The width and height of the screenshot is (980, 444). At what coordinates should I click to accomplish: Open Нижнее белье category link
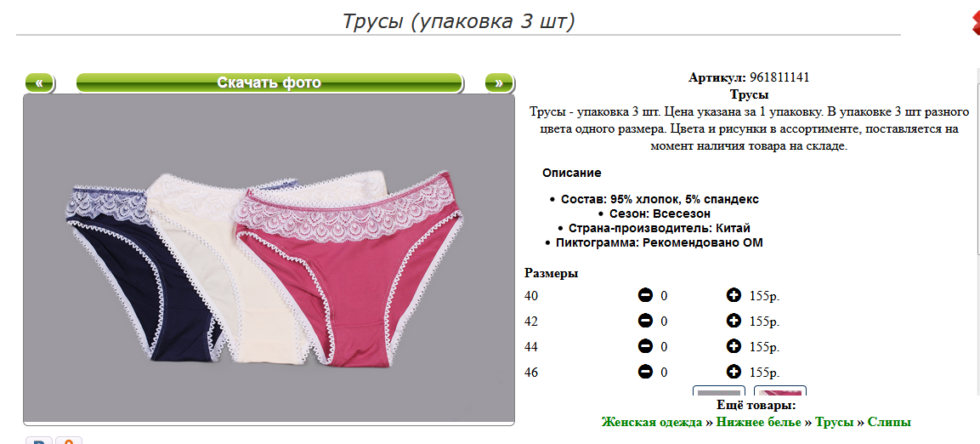point(758,422)
